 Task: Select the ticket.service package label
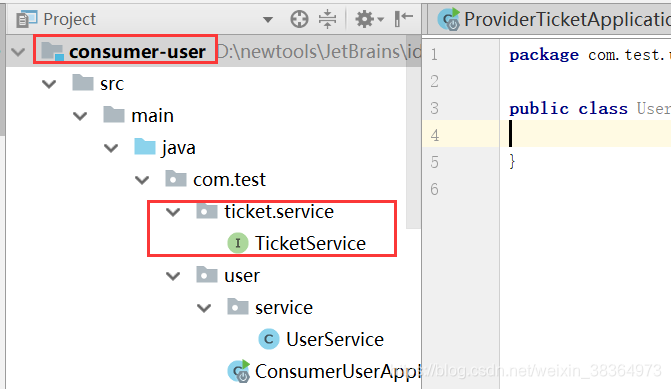click(279, 211)
